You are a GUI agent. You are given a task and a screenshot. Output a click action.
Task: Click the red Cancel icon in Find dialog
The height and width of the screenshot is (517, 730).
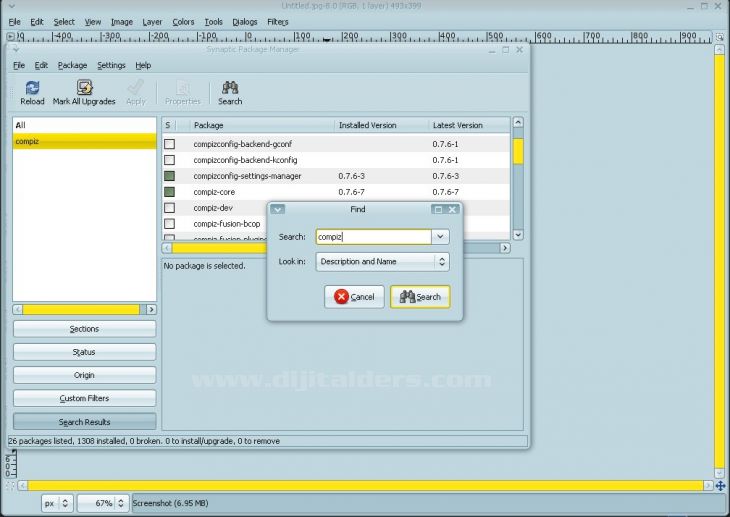click(x=342, y=297)
